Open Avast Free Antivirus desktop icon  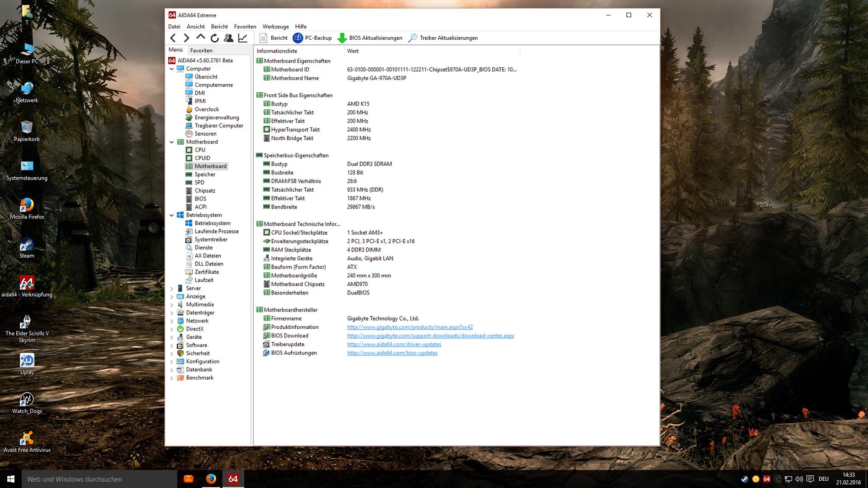coord(27,442)
